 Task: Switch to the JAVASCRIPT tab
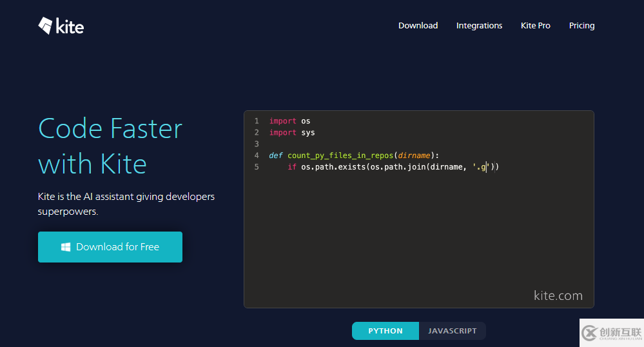(x=452, y=331)
